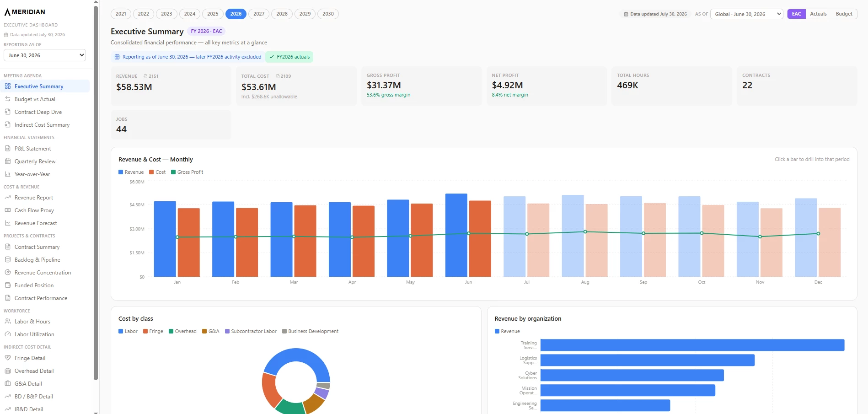Click the June revenue bar in chart
Viewport: 868px width, 414px height.
coord(456,235)
